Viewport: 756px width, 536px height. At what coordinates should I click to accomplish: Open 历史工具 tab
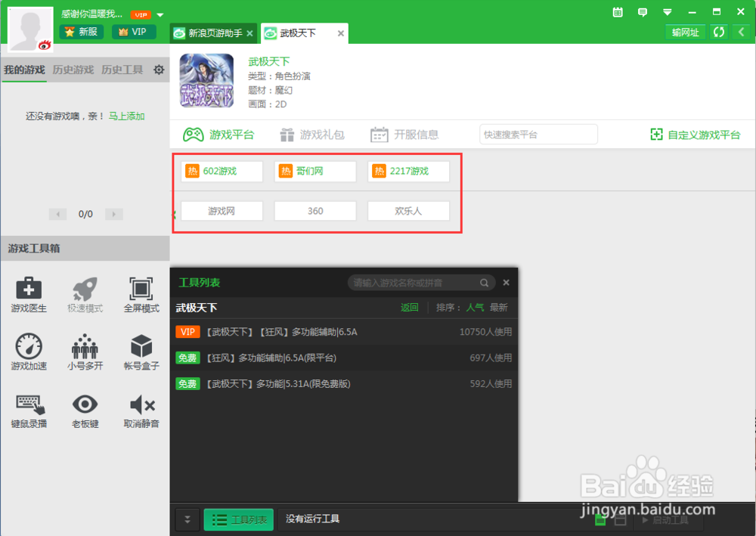(x=122, y=70)
